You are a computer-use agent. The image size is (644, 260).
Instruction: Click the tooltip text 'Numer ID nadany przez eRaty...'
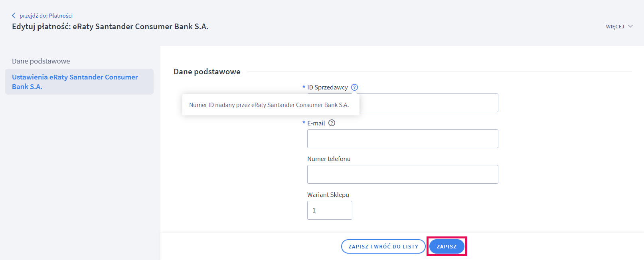point(269,105)
